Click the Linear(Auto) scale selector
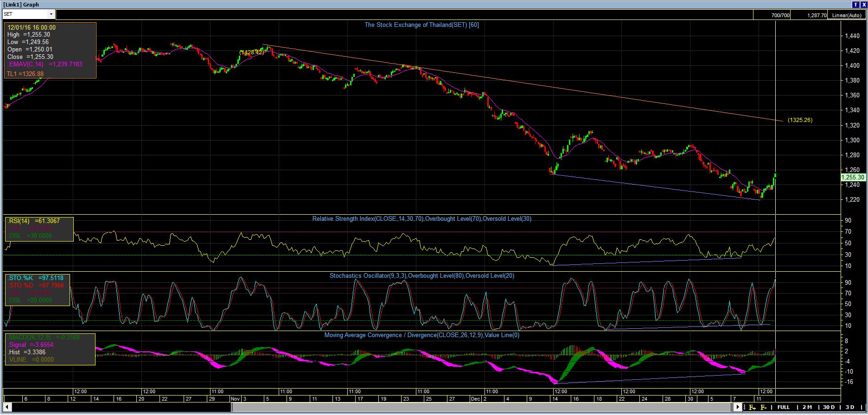The height and width of the screenshot is (415, 868). pyautogui.click(x=846, y=15)
